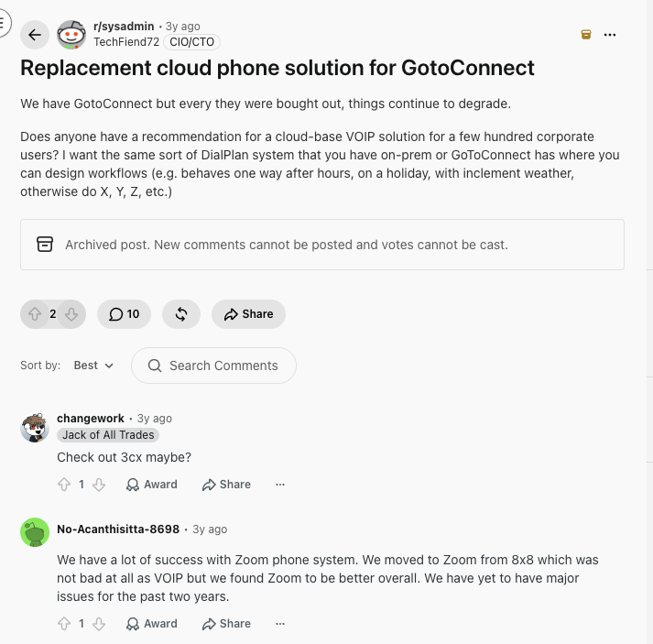Share No-Acanthisitta-8698's comment
653x644 pixels.
pos(226,624)
